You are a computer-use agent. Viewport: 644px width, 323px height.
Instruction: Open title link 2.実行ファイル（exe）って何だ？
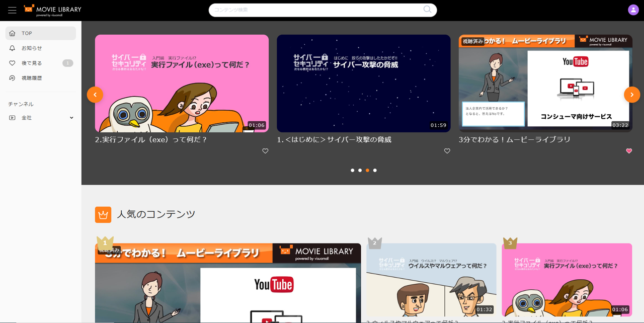151,139
